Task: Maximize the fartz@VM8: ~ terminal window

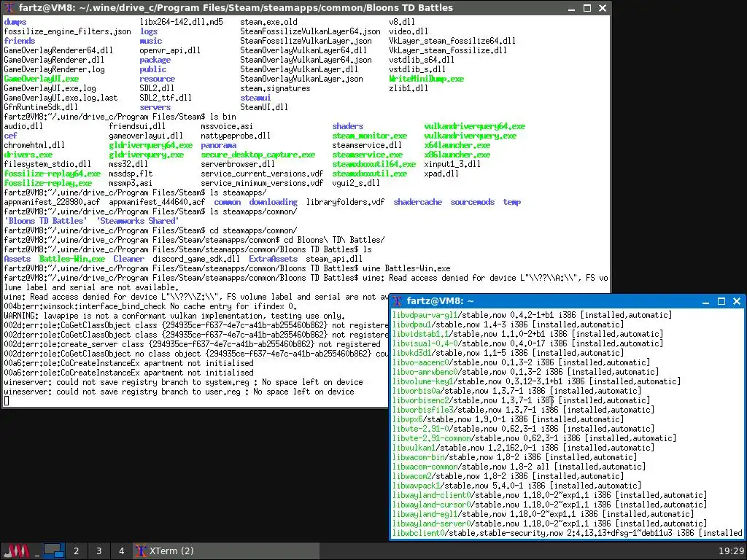Action: point(721,301)
